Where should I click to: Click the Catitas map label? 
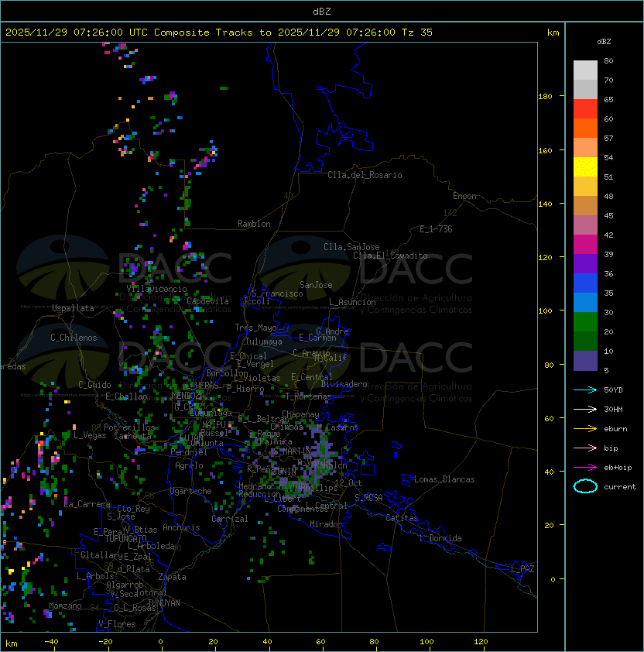(x=402, y=518)
